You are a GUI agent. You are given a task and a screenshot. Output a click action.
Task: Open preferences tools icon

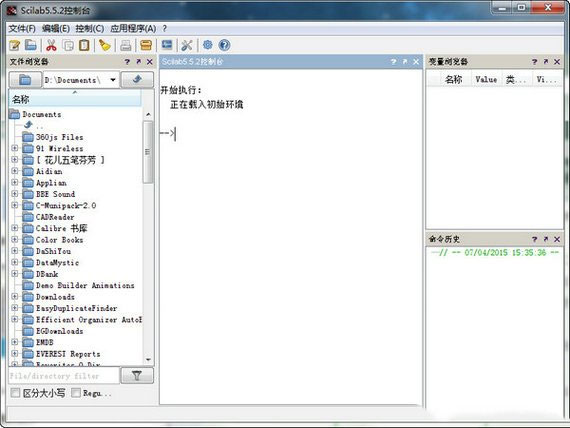click(187, 45)
